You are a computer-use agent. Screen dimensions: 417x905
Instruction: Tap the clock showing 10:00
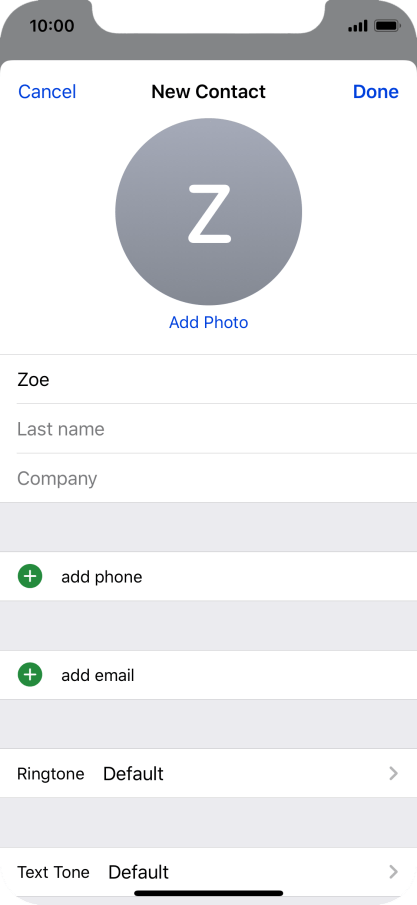click(52, 26)
